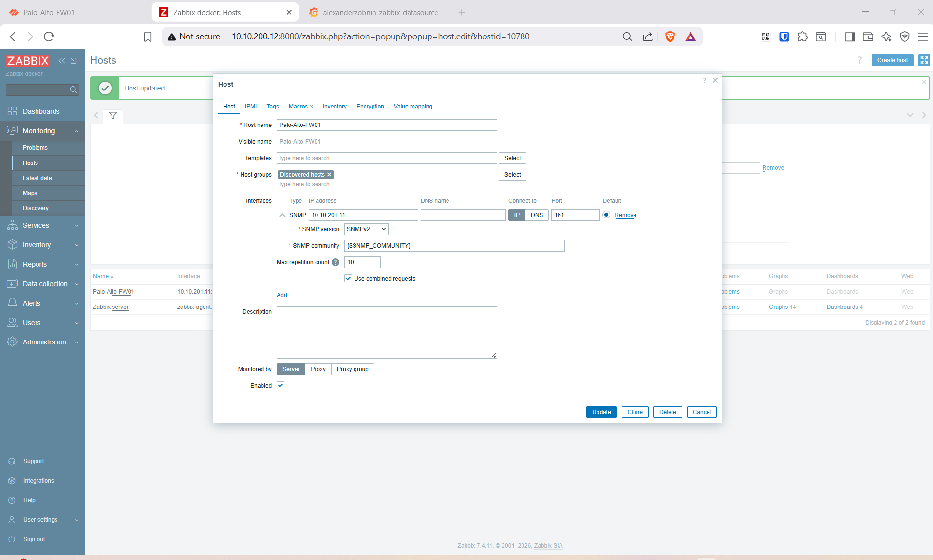Set Monitored by Proxy group

[x=353, y=369]
